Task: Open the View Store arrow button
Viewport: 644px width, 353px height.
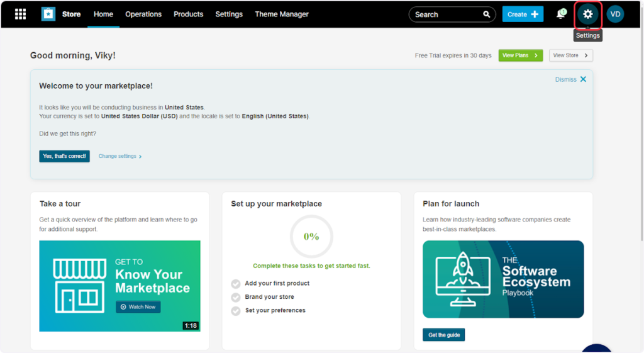Action: coord(570,55)
